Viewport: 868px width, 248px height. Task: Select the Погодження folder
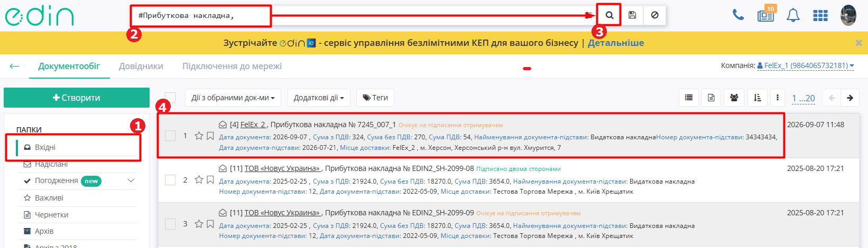56,180
